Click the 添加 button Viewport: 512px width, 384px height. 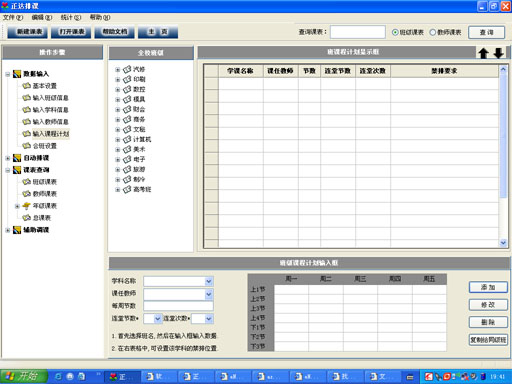(x=488, y=287)
